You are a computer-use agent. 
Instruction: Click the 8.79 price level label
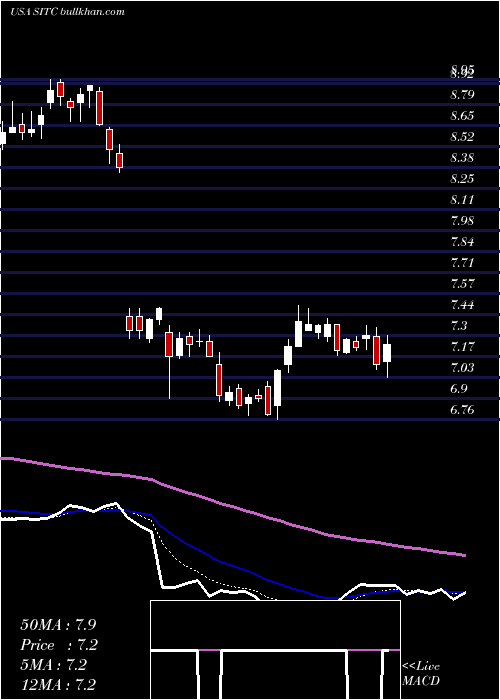(462, 95)
